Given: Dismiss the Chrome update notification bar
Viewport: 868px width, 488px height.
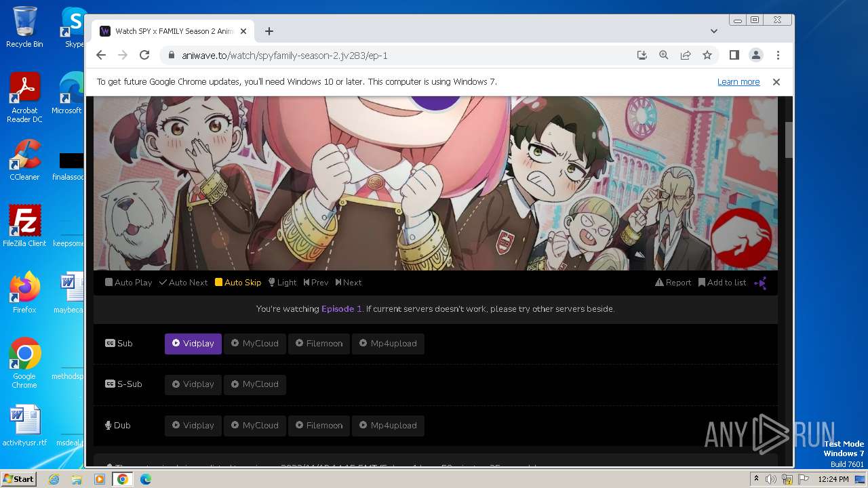Looking at the screenshot, I should 776,82.
